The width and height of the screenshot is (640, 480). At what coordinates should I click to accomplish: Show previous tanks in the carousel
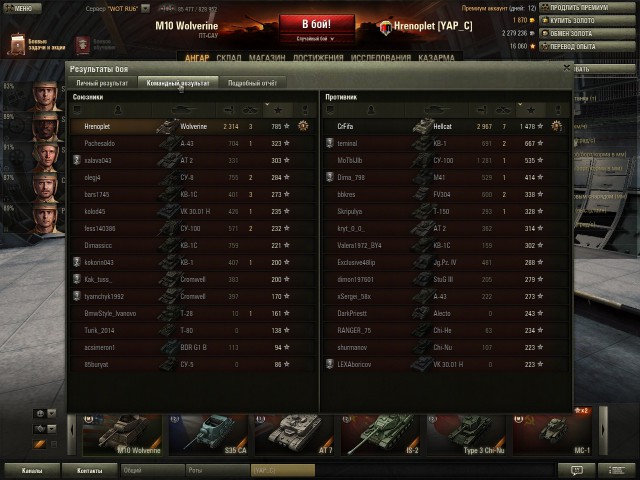[72, 430]
